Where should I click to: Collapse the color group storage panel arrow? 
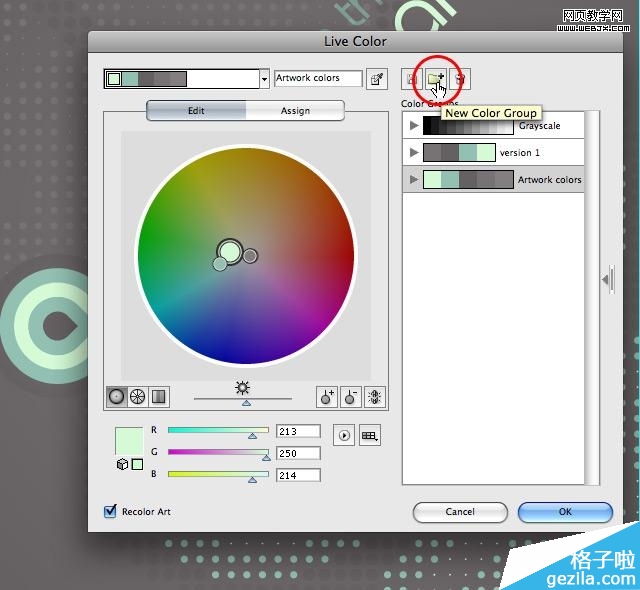pyautogui.click(x=608, y=279)
